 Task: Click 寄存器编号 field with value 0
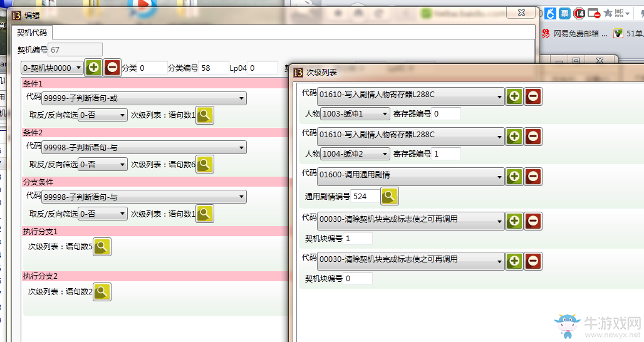445,114
